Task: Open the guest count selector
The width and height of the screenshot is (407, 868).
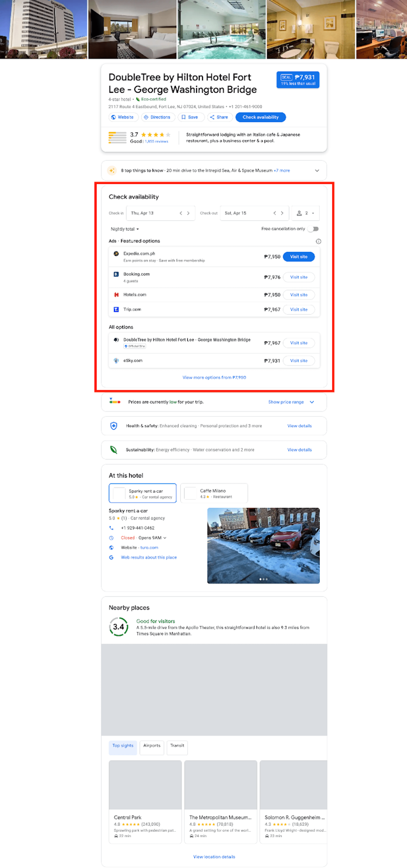Action: [x=305, y=213]
